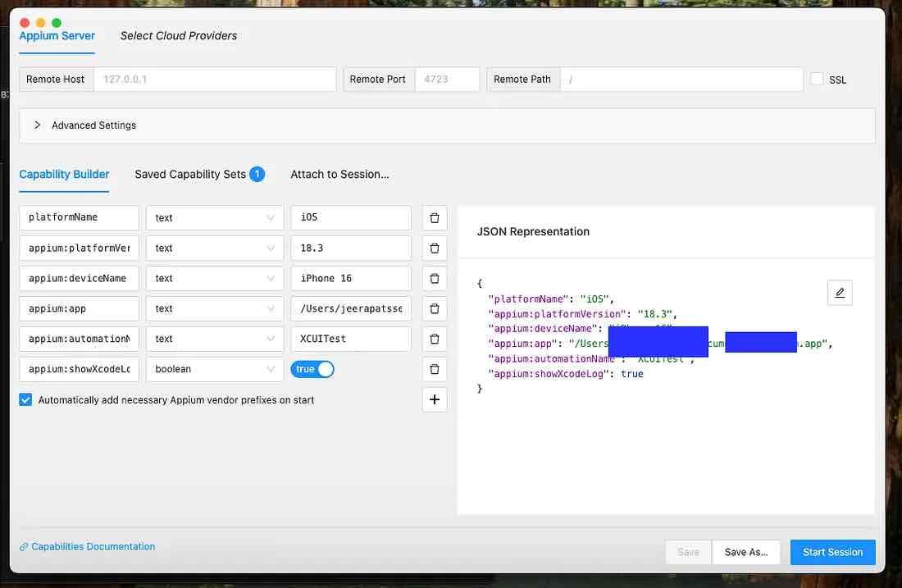The height and width of the screenshot is (588, 902).
Task: Delete the appium:app capability row
Action: [435, 309]
